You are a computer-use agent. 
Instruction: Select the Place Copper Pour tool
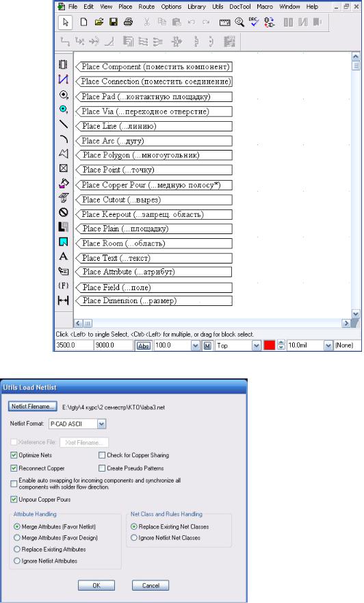64,183
